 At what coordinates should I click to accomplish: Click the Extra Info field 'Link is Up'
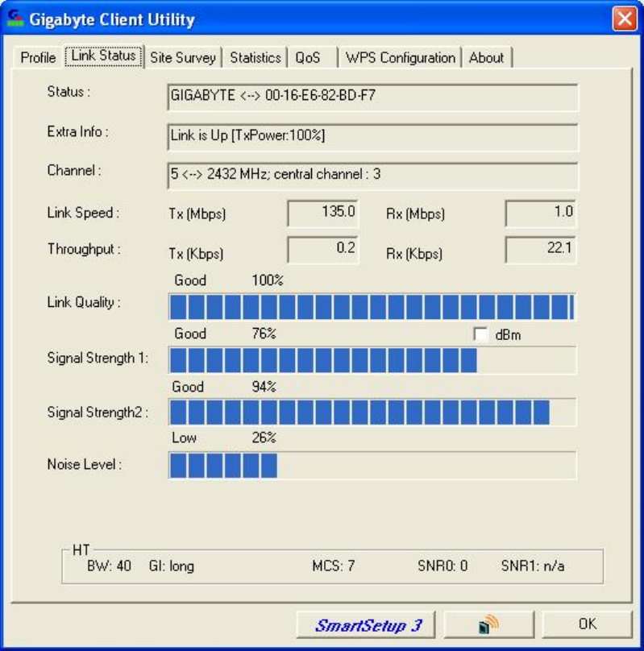(372, 137)
